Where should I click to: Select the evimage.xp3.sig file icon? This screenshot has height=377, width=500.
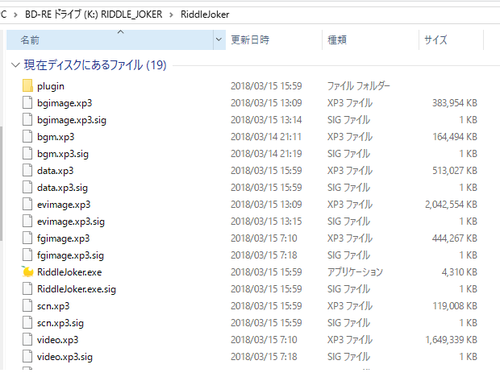coord(28,221)
